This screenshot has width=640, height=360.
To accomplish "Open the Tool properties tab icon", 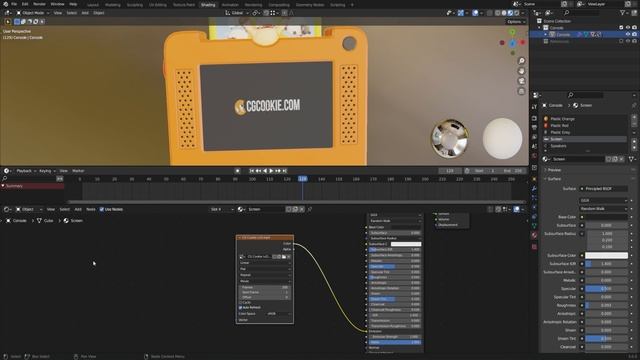I will [x=534, y=107].
